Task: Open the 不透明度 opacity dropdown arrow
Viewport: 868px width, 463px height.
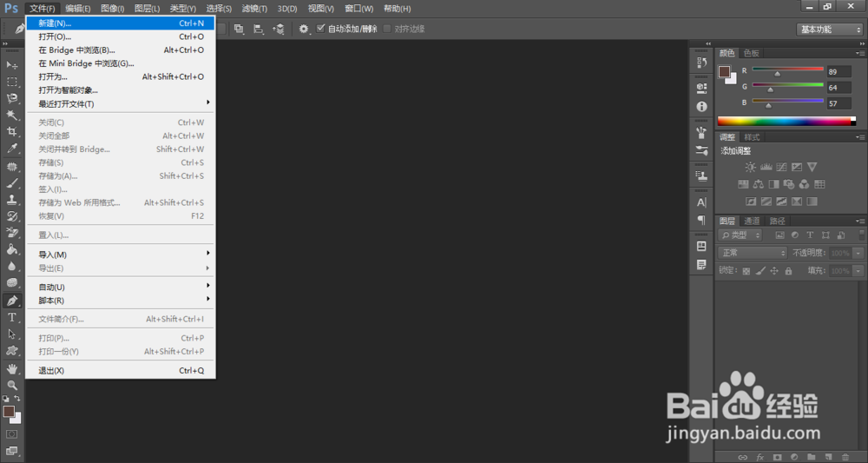Action: 858,253
